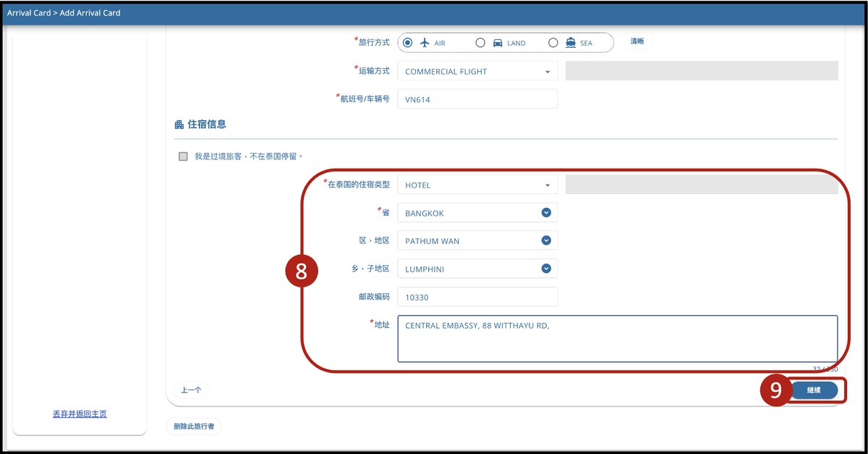The height and width of the screenshot is (454, 868).
Task: Click the ship icon beside SEA
Action: click(571, 43)
